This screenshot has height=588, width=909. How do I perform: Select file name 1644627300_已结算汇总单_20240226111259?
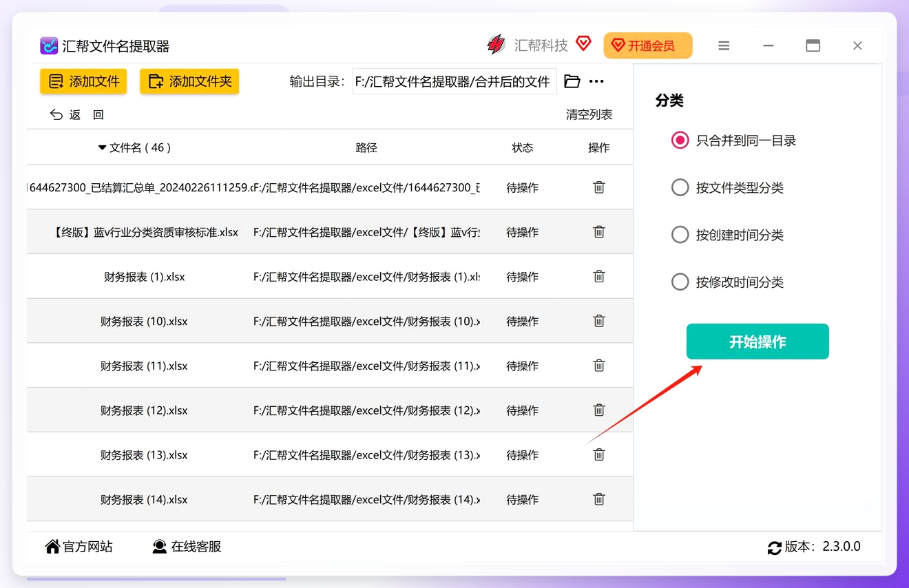coord(138,187)
